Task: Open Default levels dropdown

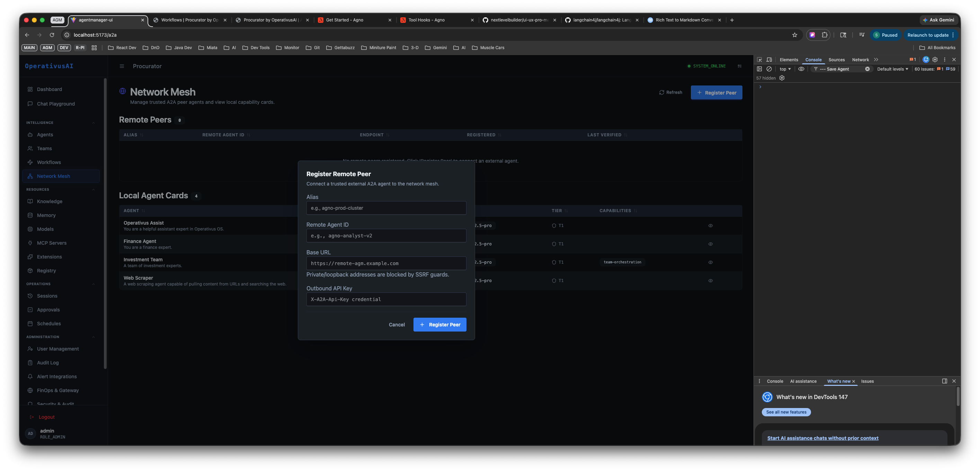Action: coord(892,69)
